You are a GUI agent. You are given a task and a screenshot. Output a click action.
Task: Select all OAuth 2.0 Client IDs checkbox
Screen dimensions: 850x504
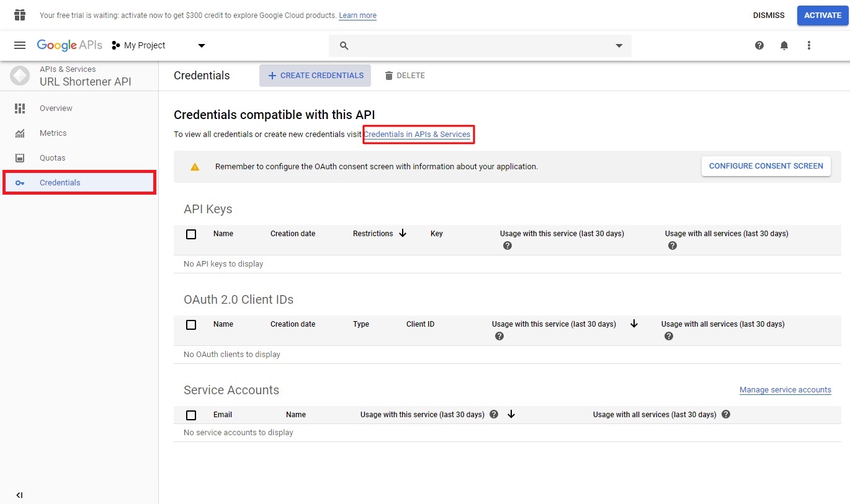[191, 325]
